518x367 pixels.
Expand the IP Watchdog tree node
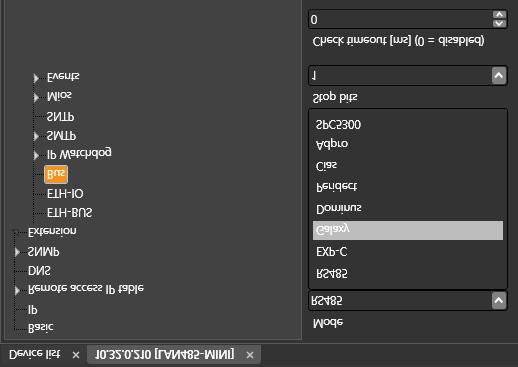[36, 155]
